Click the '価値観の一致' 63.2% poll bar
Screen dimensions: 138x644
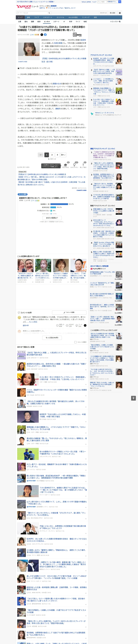[x=59, y=204]
